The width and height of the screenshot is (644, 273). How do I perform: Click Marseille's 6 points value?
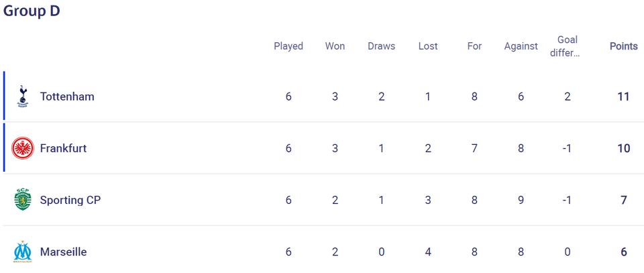623,252
